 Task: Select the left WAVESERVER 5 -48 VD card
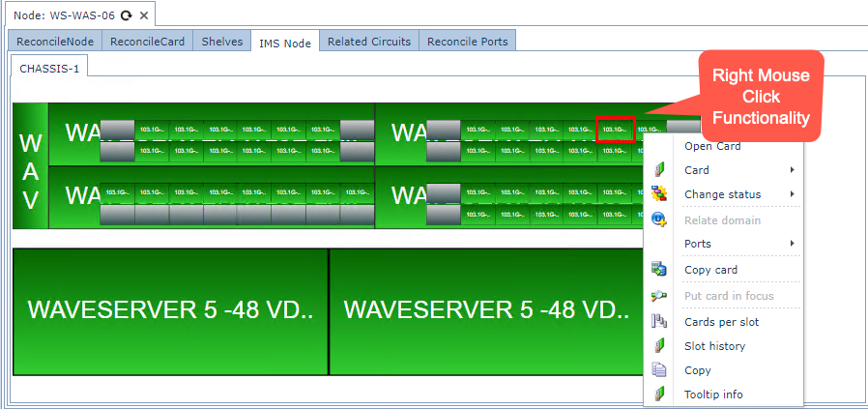(170, 310)
